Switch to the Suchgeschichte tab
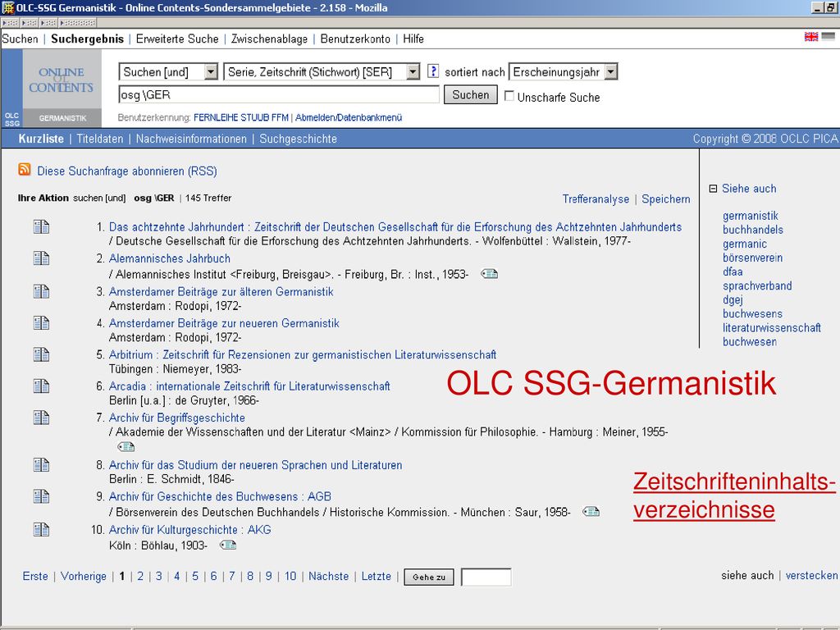The width and height of the screenshot is (840, 630). point(299,139)
